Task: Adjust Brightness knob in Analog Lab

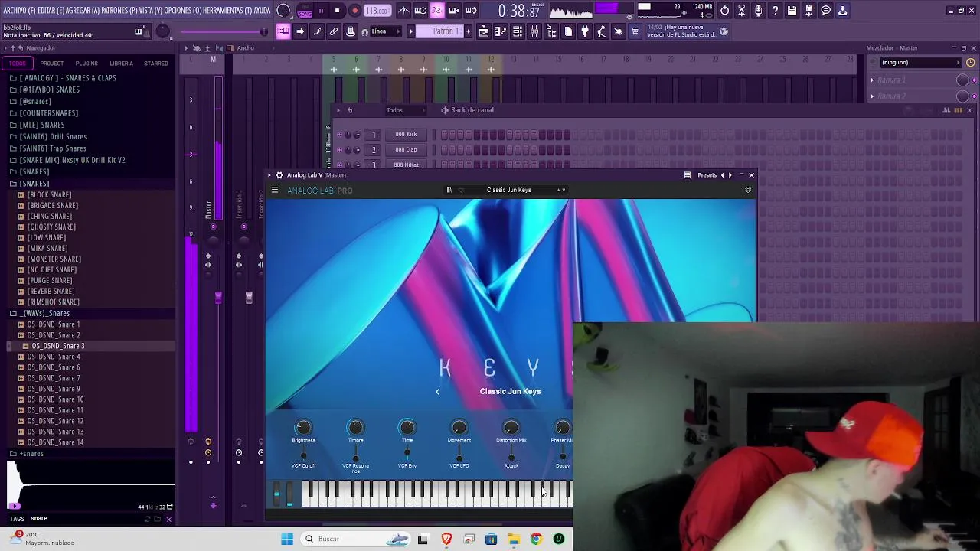Action: [303, 428]
